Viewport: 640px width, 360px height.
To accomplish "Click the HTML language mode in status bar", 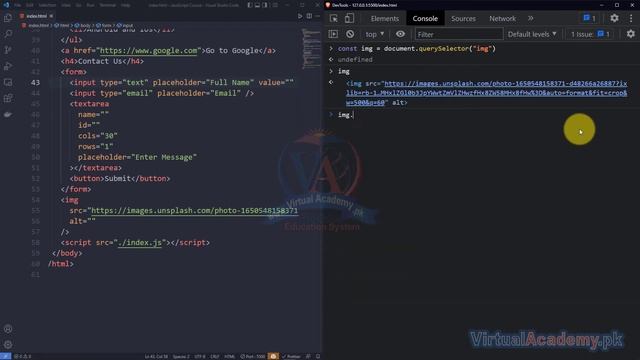I will click(x=230, y=356).
